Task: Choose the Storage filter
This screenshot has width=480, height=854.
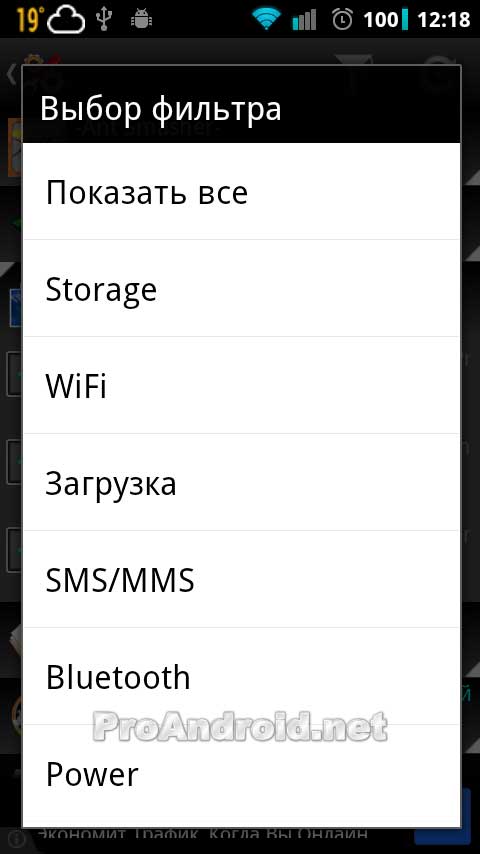Action: point(241,289)
